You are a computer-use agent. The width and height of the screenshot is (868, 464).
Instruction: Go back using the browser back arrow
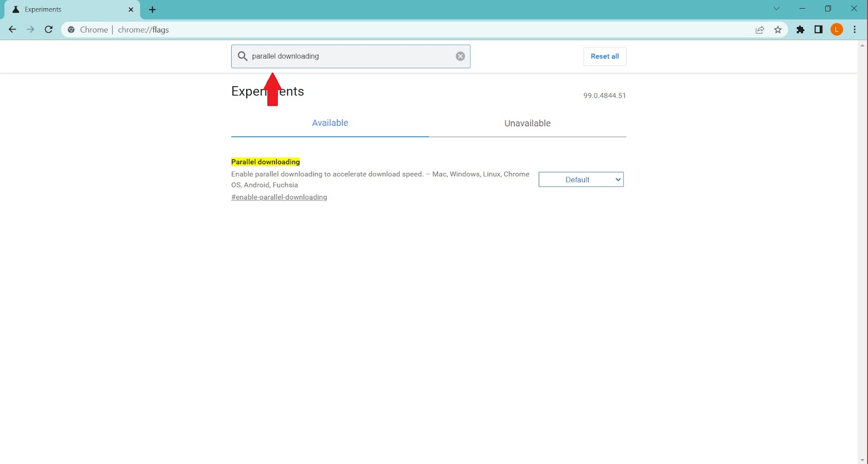point(12,30)
